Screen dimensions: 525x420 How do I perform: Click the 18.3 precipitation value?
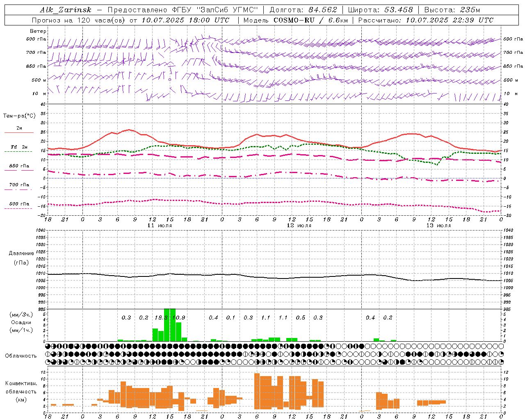click(161, 317)
